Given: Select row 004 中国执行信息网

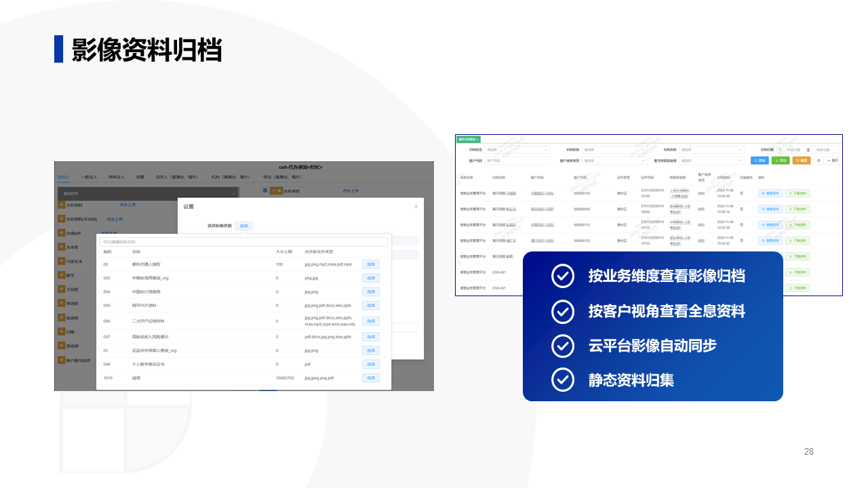Looking at the screenshot, I should 370,291.
